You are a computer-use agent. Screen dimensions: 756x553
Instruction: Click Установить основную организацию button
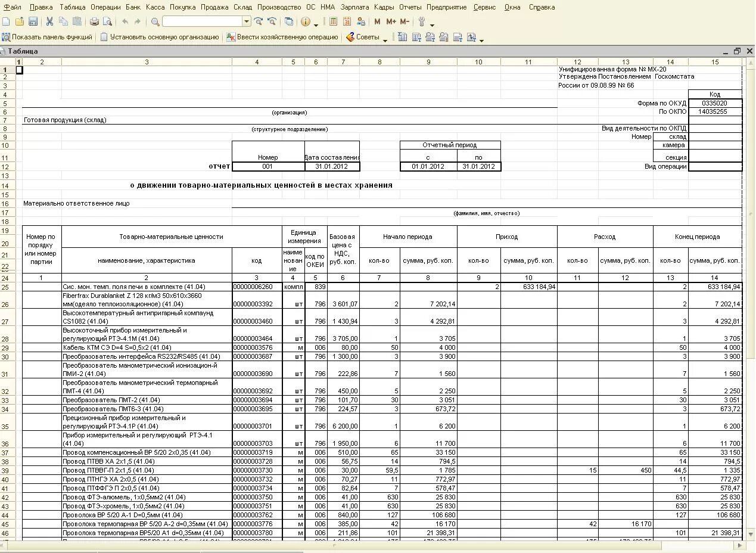(160, 37)
